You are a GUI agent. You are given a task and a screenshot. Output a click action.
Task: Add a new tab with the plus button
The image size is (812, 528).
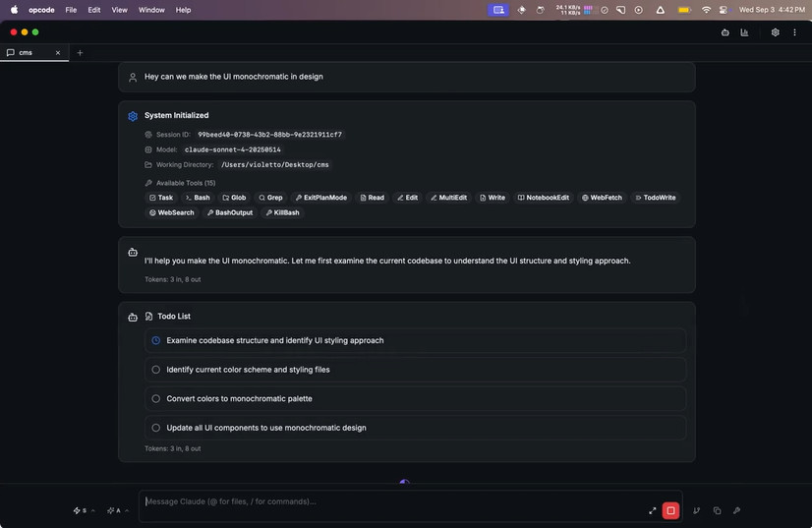pos(80,53)
